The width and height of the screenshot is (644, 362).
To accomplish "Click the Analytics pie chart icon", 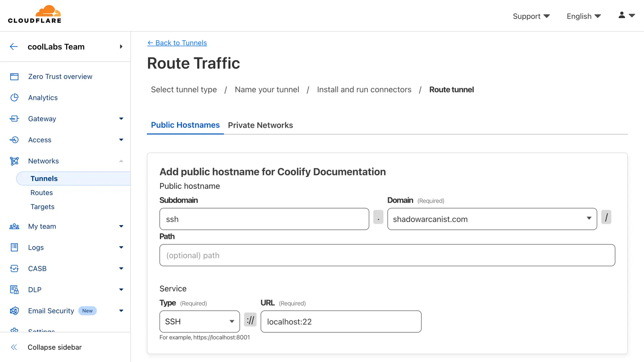I will 14,98.
